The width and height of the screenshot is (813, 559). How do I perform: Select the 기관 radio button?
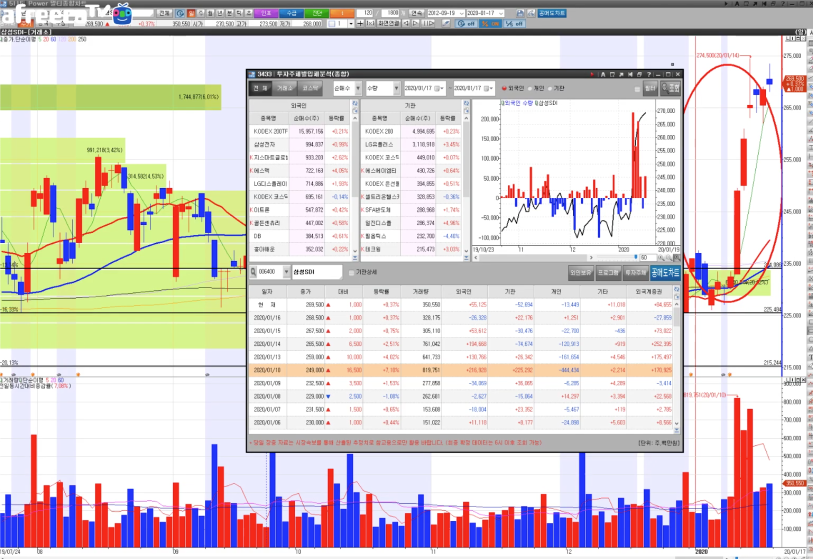point(550,89)
